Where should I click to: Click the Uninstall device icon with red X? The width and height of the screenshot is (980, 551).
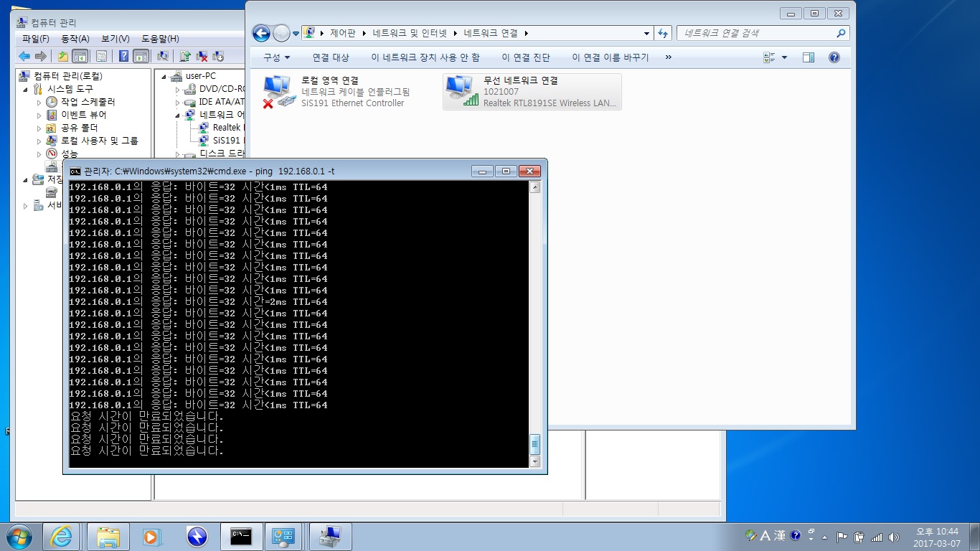[x=202, y=56]
